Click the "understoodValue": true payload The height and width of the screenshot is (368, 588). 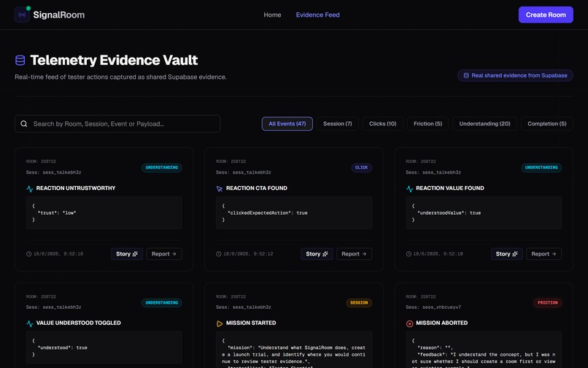click(x=449, y=213)
